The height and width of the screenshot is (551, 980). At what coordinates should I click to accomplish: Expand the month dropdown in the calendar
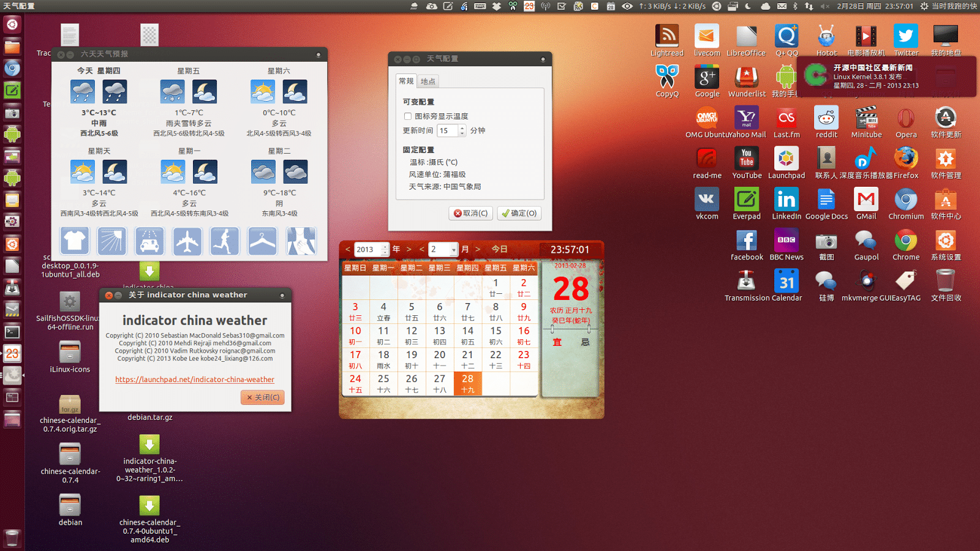pos(454,250)
